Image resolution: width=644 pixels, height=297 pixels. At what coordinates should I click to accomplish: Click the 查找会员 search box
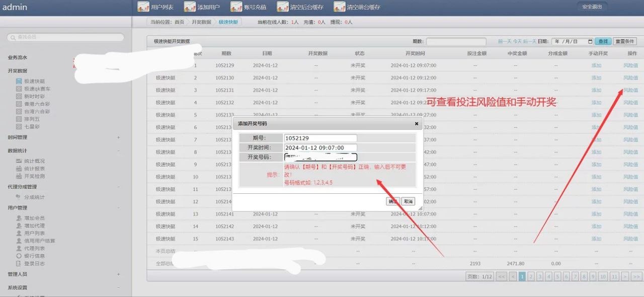pyautogui.click(x=65, y=37)
